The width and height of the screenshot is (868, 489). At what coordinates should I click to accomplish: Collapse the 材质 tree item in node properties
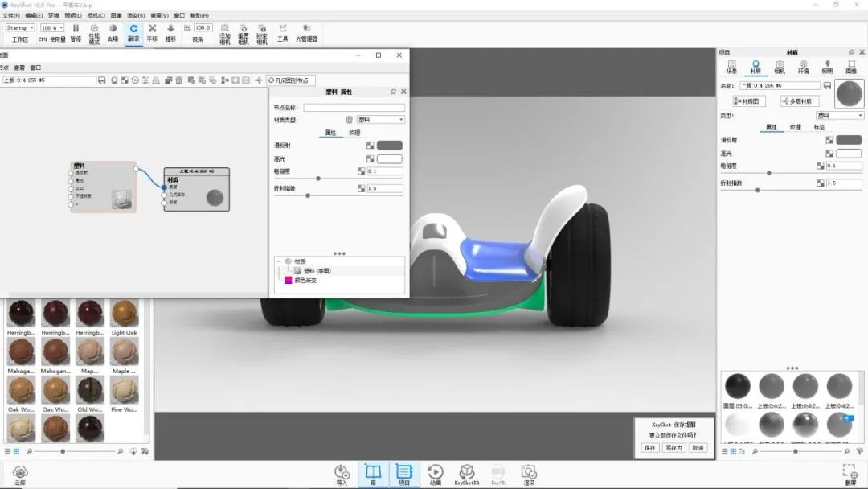point(280,261)
